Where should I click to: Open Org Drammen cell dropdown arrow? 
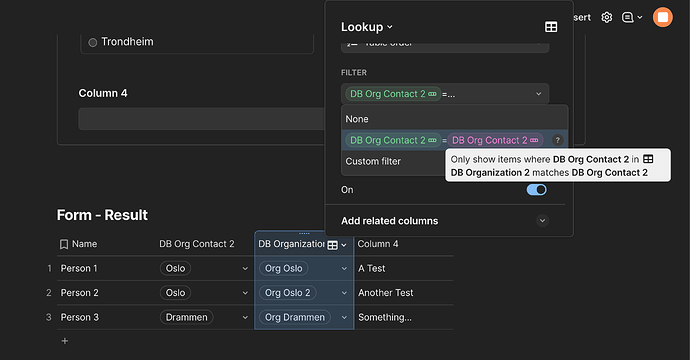[x=344, y=317]
